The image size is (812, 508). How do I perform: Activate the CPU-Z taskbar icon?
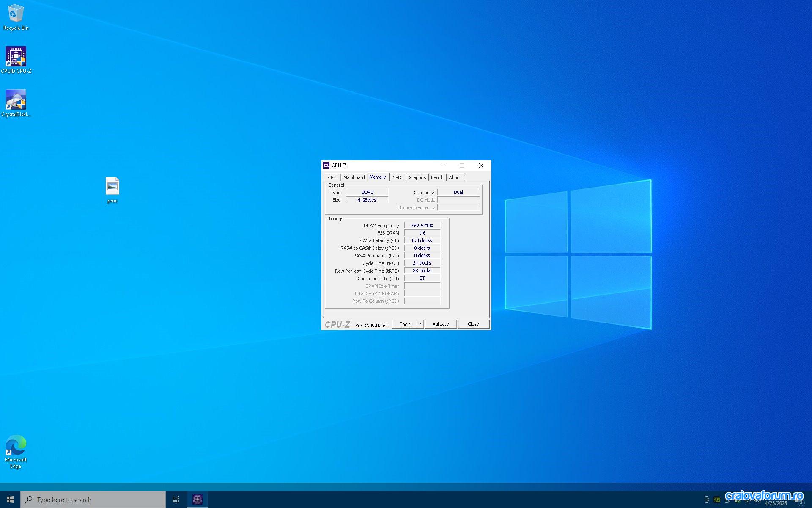tap(198, 500)
